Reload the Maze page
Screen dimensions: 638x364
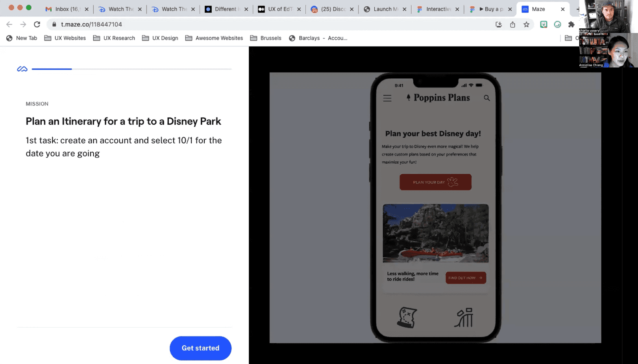tap(37, 24)
